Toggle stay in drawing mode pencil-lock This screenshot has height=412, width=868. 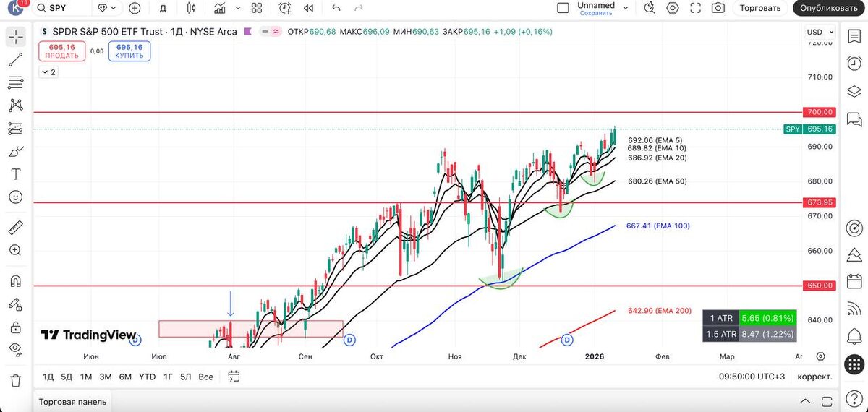[16, 304]
